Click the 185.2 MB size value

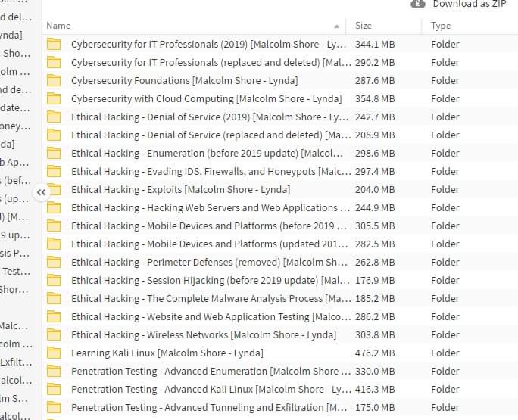pos(375,298)
